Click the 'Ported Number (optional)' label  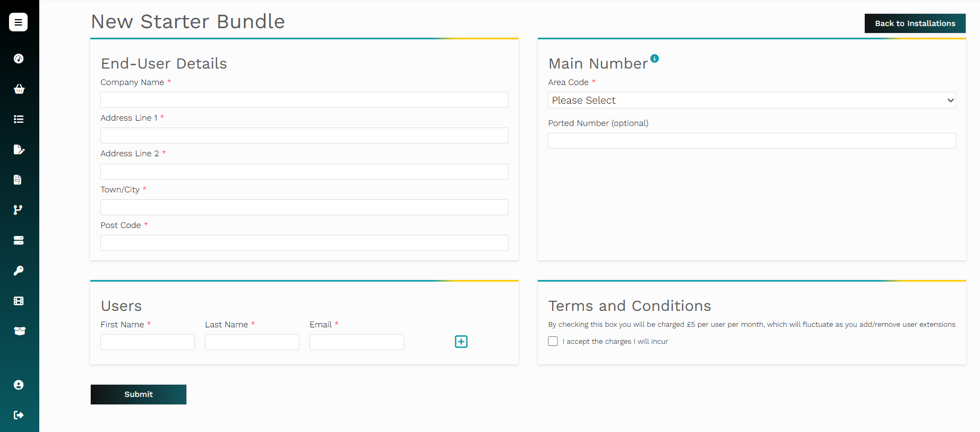[x=598, y=123]
